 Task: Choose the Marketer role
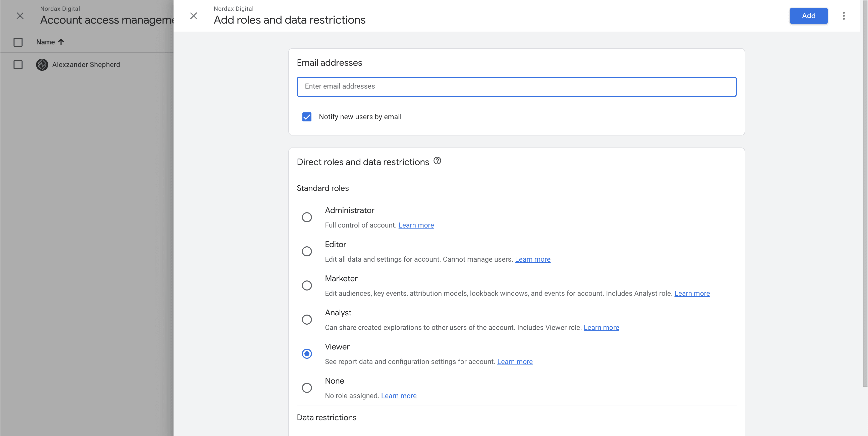[x=307, y=285]
